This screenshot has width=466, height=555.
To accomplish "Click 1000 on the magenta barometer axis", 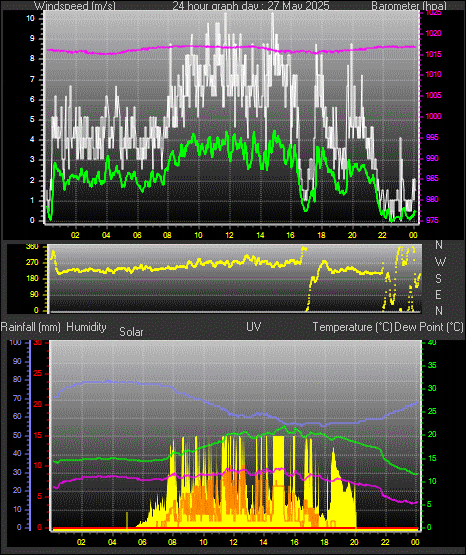I will (433, 116).
